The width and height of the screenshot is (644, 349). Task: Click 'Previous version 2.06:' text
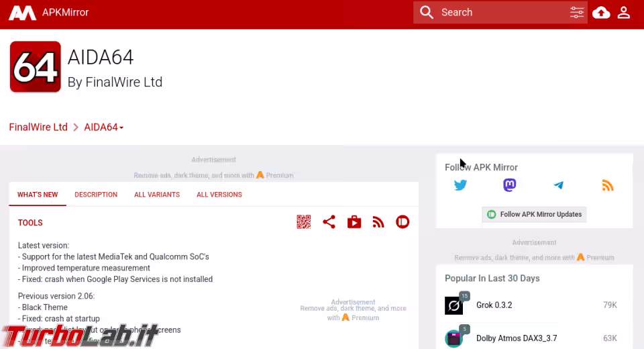point(56,296)
